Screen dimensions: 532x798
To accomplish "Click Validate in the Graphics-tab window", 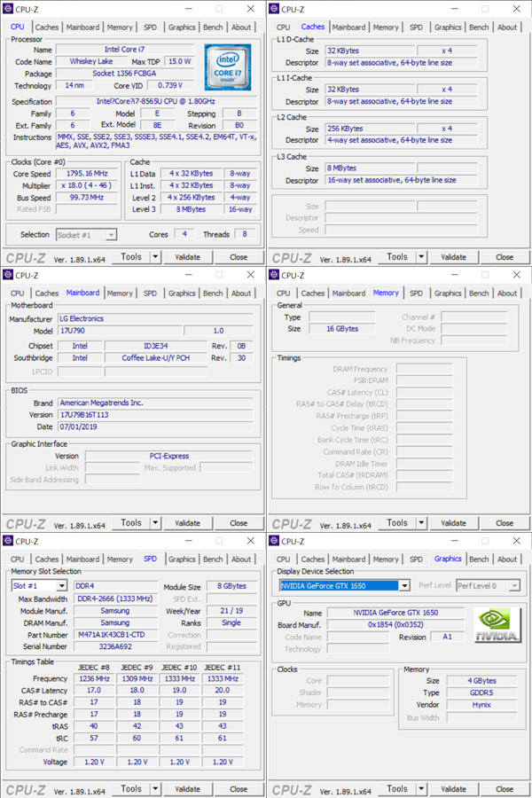I will click(x=453, y=789).
